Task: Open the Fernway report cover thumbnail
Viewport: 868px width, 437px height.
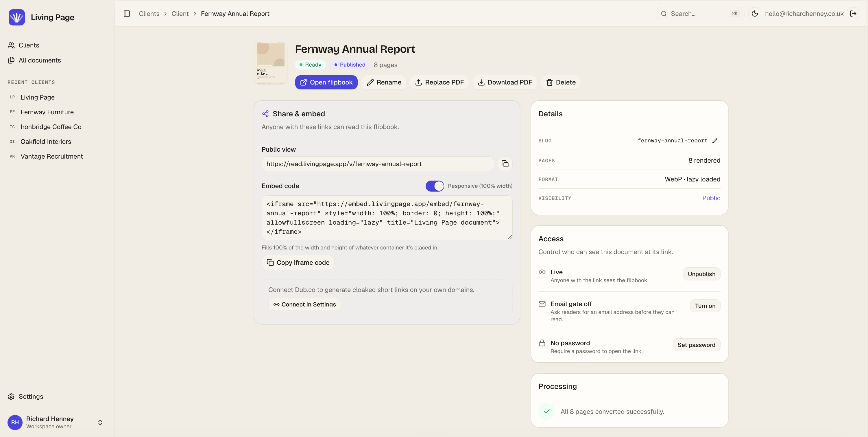Action: [271, 63]
